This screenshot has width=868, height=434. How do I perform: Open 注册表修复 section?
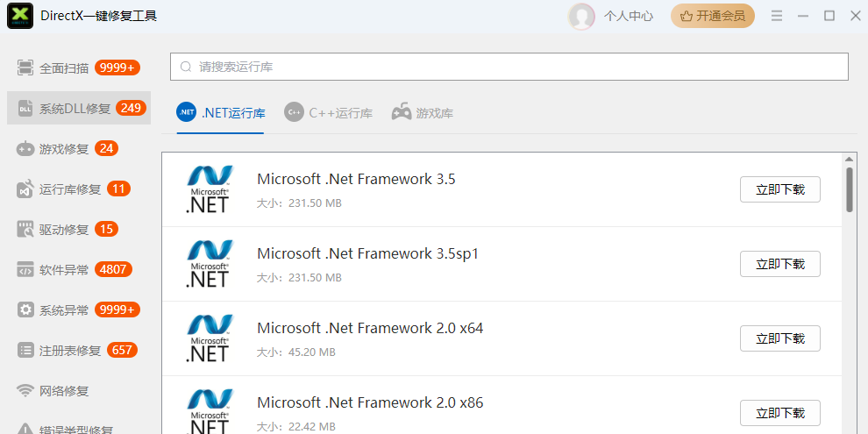[79, 351]
